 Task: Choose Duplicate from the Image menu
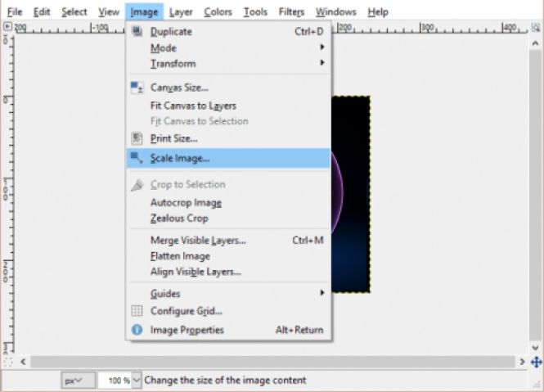[228, 32]
